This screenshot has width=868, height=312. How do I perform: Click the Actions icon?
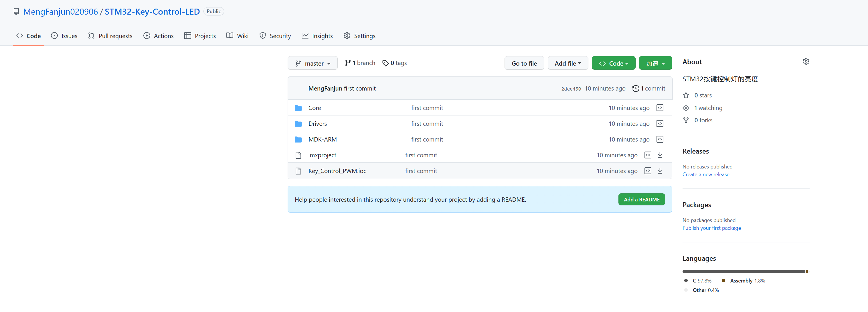(x=146, y=36)
